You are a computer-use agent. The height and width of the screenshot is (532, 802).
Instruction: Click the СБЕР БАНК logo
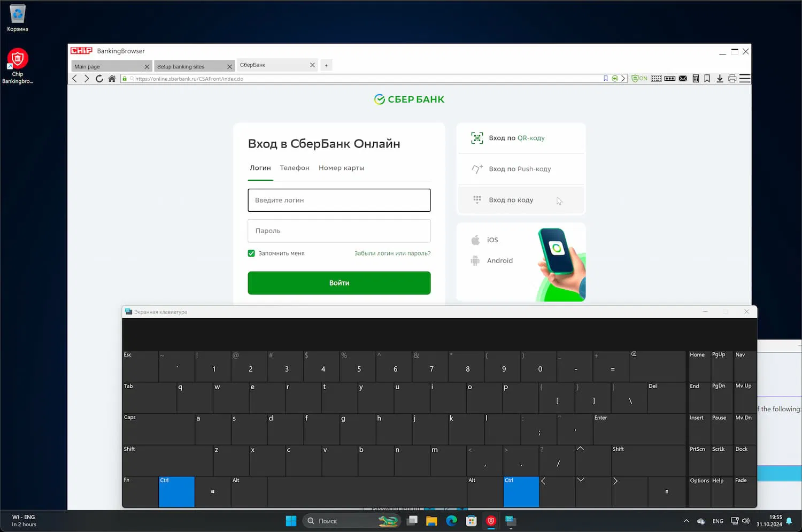(410, 99)
